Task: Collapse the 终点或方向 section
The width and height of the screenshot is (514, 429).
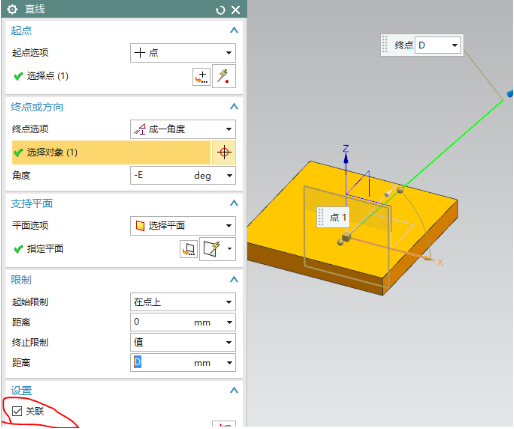Action: [234, 107]
